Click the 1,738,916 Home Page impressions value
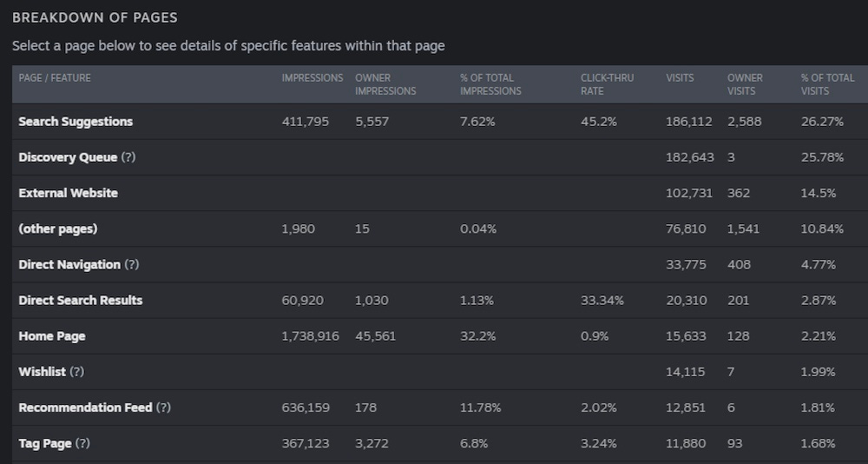This screenshot has height=464, width=868. [310, 336]
